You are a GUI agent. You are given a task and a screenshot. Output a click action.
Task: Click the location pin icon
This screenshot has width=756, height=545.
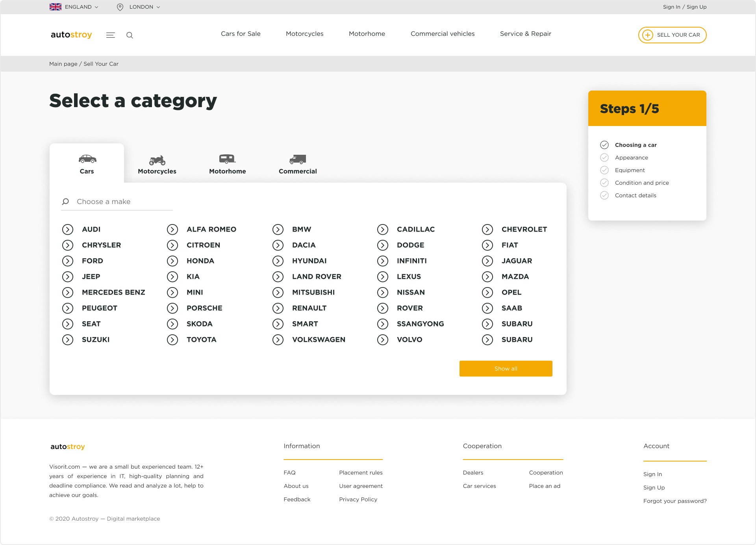[120, 7]
